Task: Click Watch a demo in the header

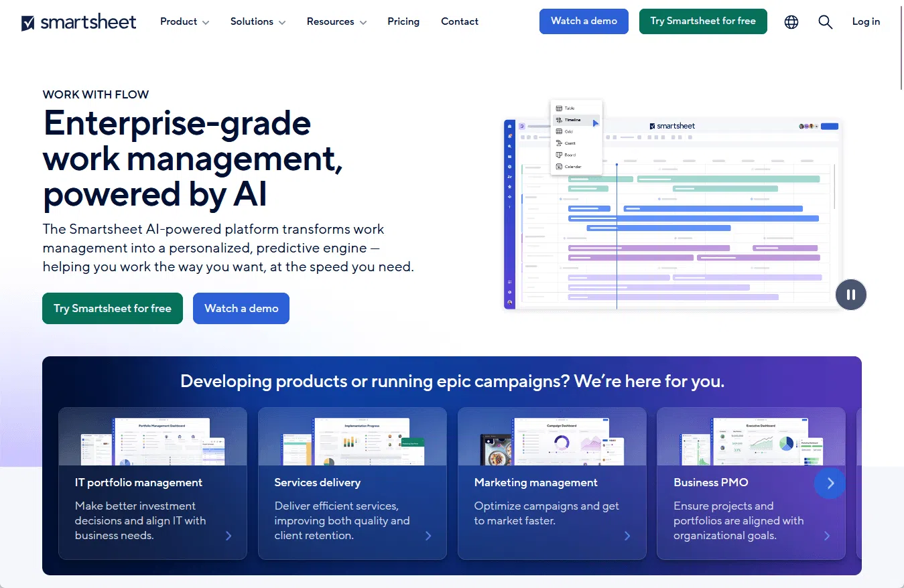Action: (584, 21)
